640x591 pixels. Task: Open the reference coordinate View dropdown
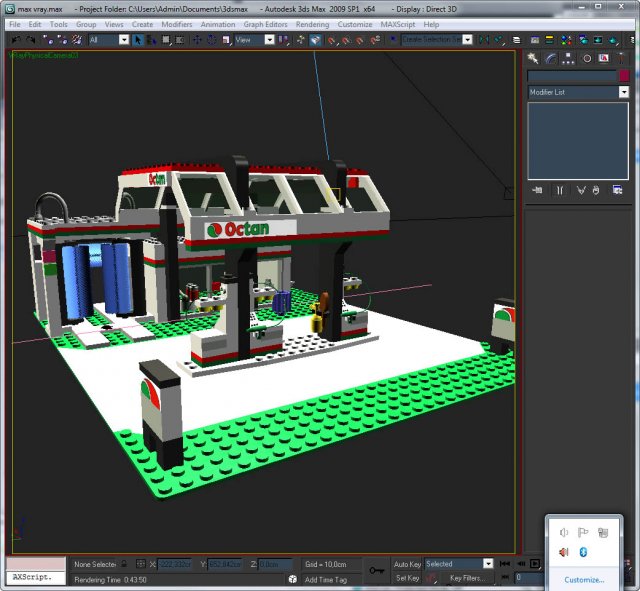coord(269,40)
